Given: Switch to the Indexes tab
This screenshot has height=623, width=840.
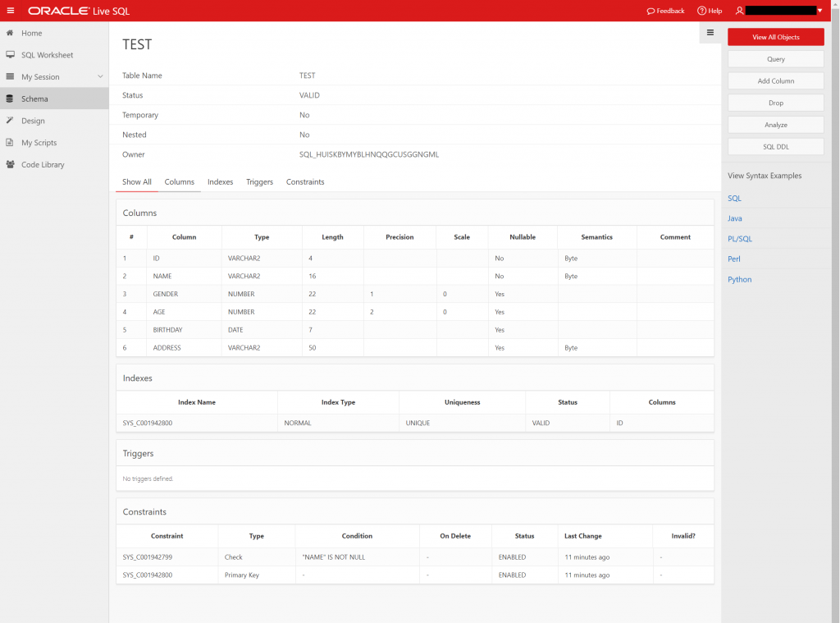Looking at the screenshot, I should (x=220, y=181).
